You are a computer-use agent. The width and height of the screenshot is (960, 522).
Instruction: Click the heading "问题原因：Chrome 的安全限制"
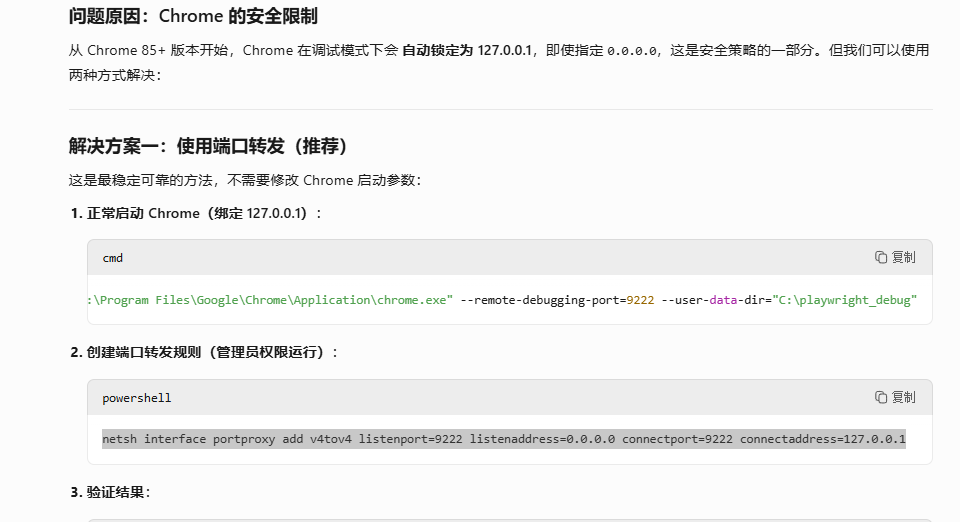point(193,16)
